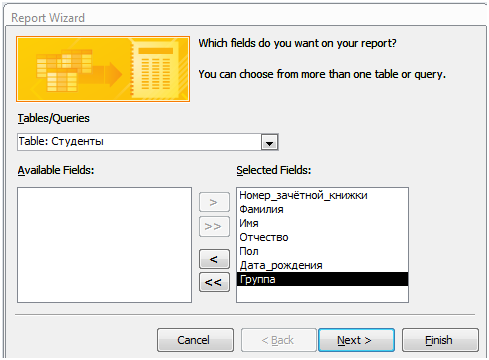Click inside the empty Available Fields list
Screen dimensions: 489x360
(104, 245)
